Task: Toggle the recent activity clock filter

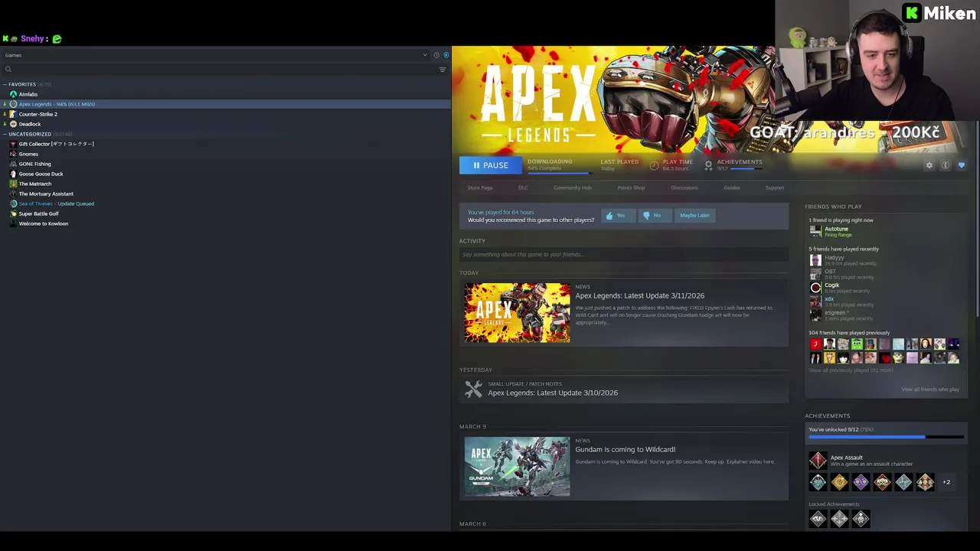Action: point(436,55)
